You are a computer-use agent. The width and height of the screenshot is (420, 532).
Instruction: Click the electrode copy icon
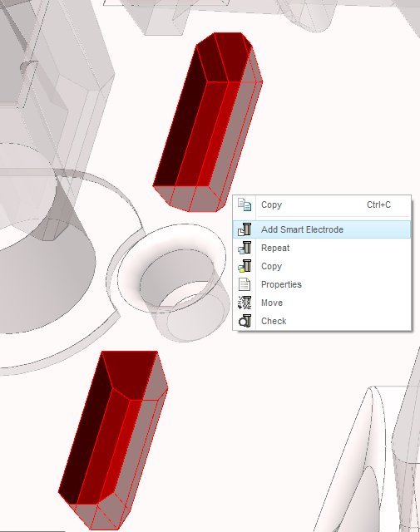pyautogui.click(x=245, y=266)
